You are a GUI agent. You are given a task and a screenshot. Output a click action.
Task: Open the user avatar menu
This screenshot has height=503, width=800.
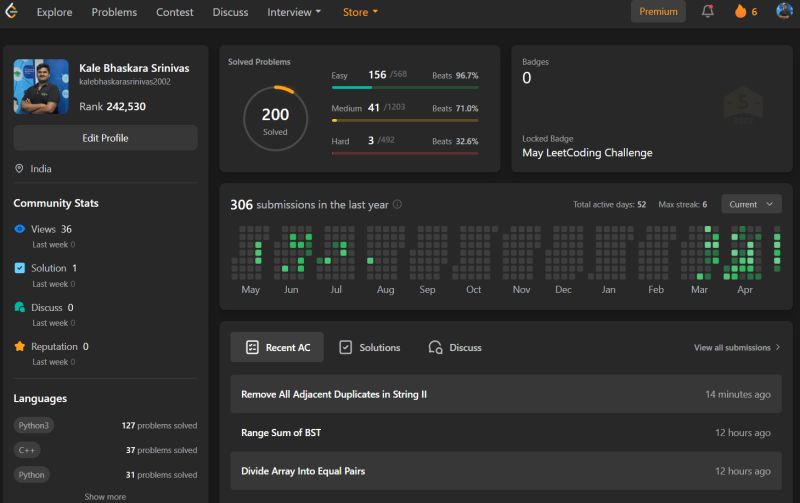[784, 11]
